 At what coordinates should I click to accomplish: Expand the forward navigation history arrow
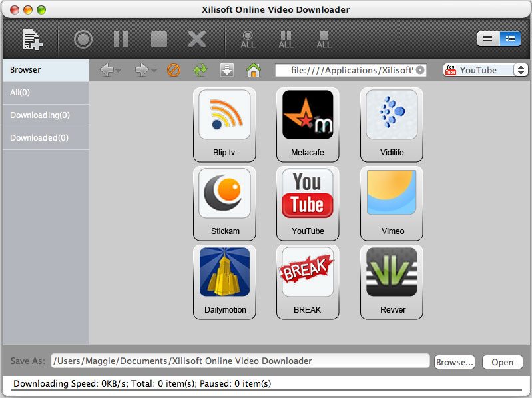pos(154,71)
